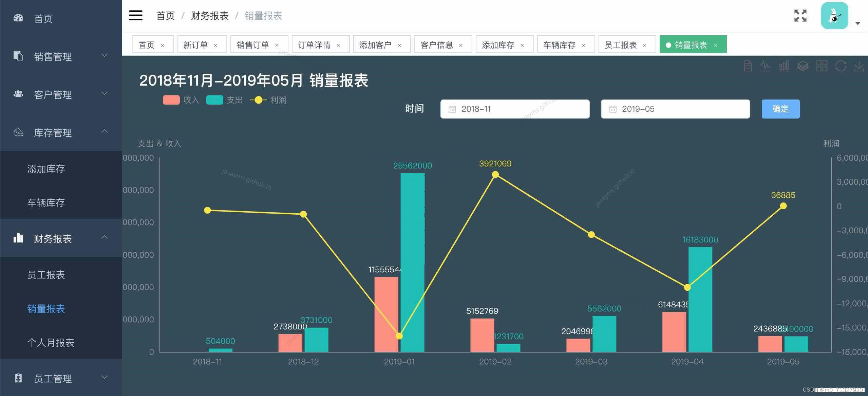Expand the 销售管理 menu chevron
This screenshot has height=396, width=868.
105,55
